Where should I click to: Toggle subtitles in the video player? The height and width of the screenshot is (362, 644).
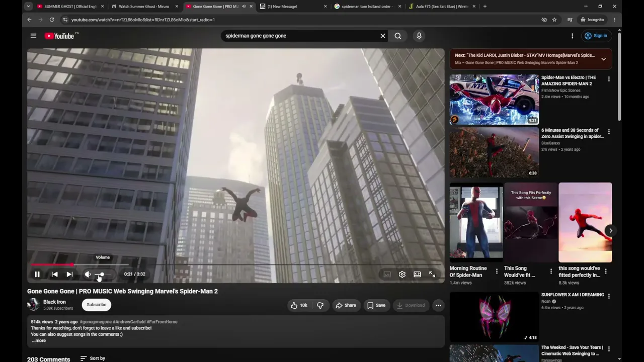point(387,274)
